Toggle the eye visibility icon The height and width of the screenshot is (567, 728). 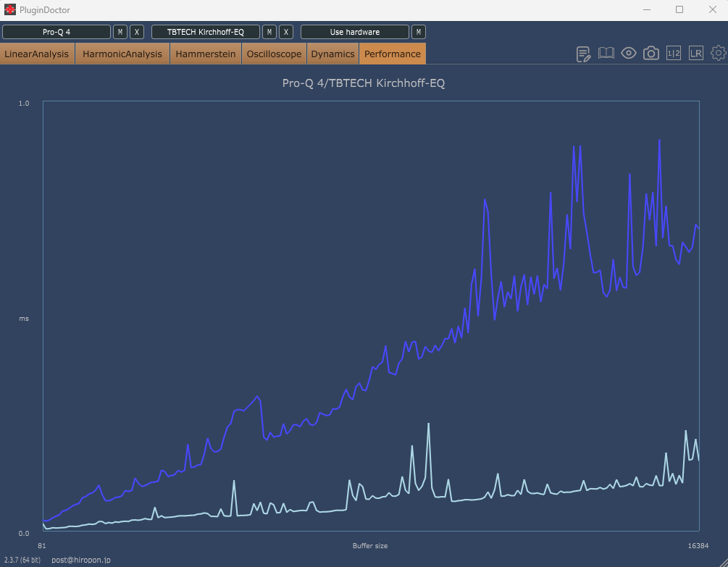click(629, 54)
